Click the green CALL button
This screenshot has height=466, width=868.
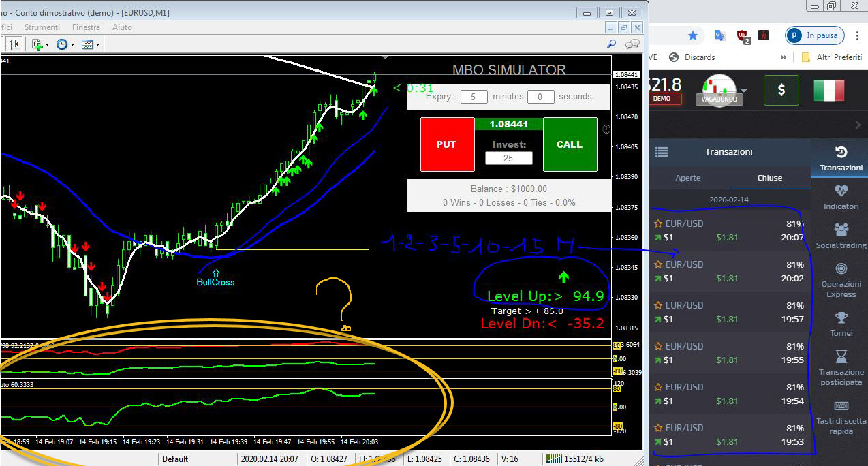tap(570, 144)
